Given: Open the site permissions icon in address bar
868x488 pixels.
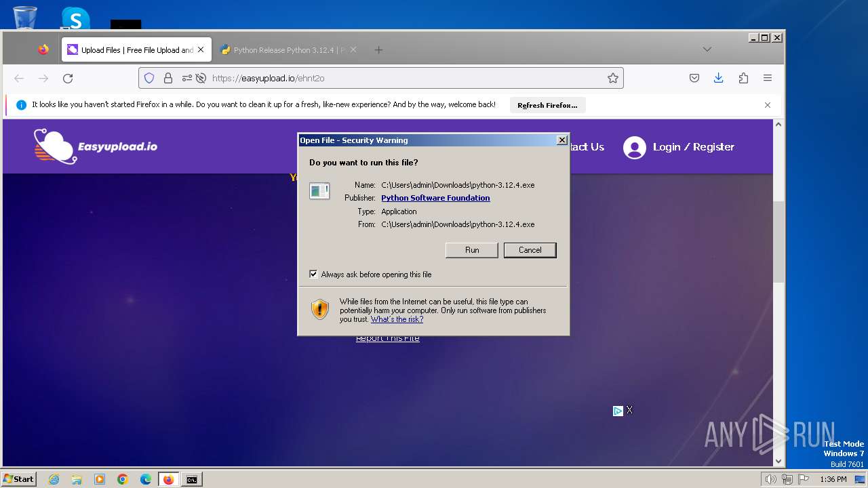Looking at the screenshot, I should (186, 78).
